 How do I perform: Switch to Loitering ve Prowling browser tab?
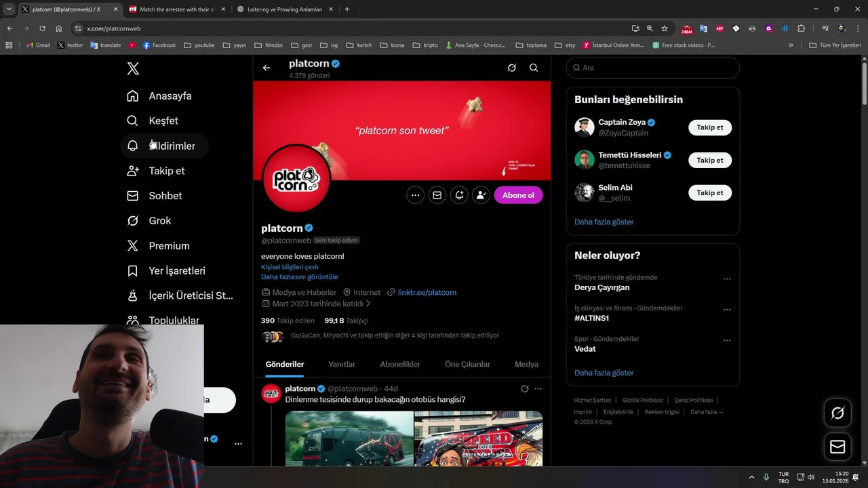point(285,9)
